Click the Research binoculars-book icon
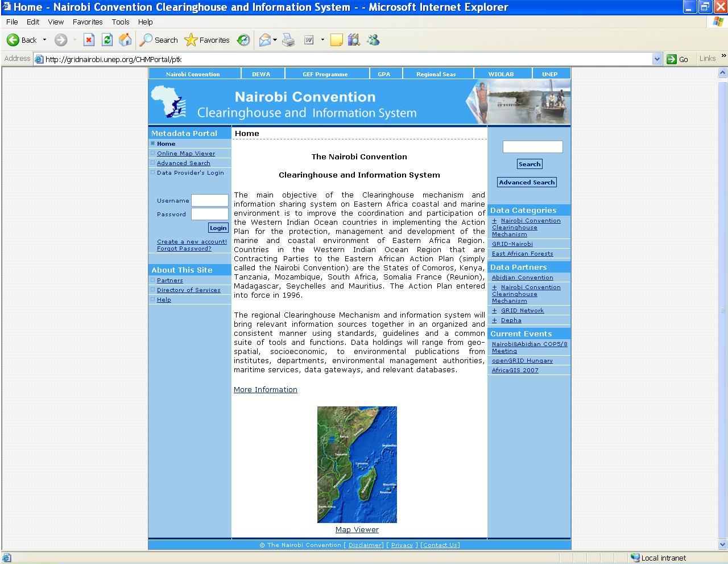Image resolution: width=728 pixels, height=564 pixels. (x=354, y=40)
